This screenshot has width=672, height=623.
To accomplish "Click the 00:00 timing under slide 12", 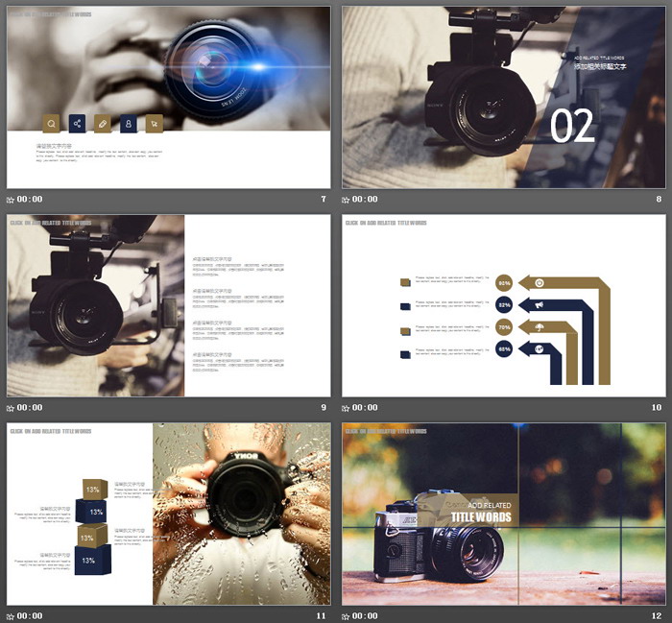I will point(365,615).
